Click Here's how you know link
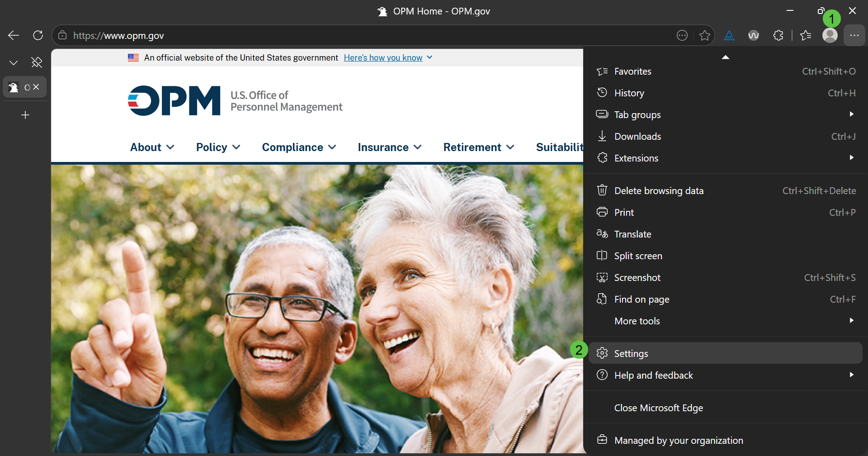This screenshot has width=868, height=456. 383,57
